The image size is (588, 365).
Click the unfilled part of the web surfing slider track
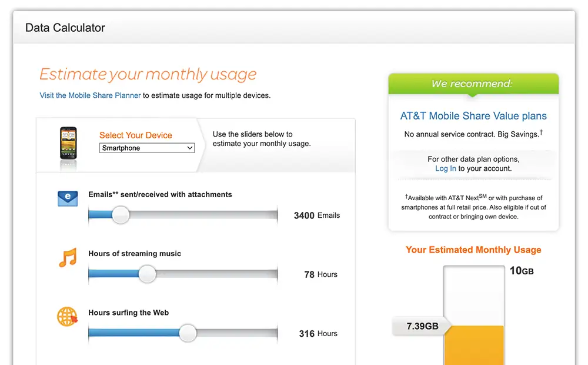tap(237, 333)
